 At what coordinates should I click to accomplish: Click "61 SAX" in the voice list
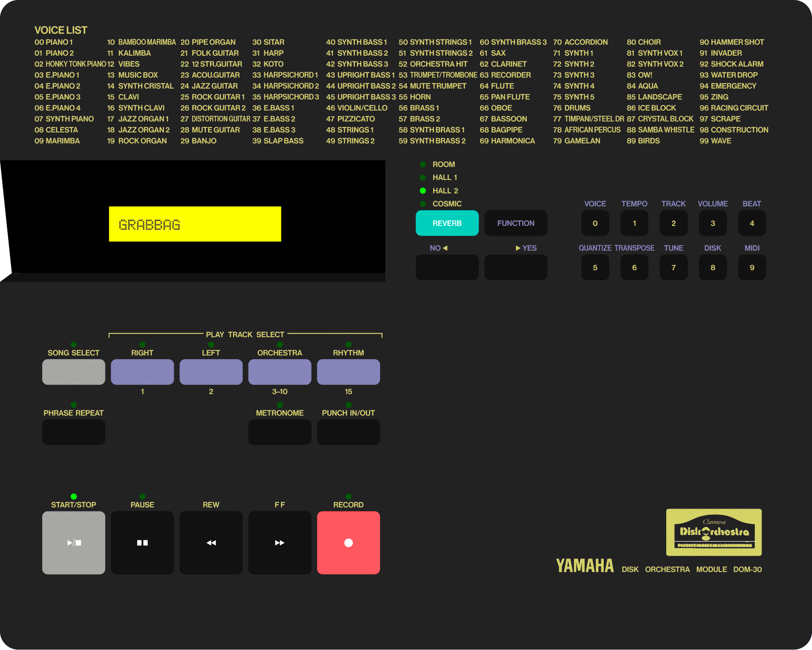(x=492, y=53)
